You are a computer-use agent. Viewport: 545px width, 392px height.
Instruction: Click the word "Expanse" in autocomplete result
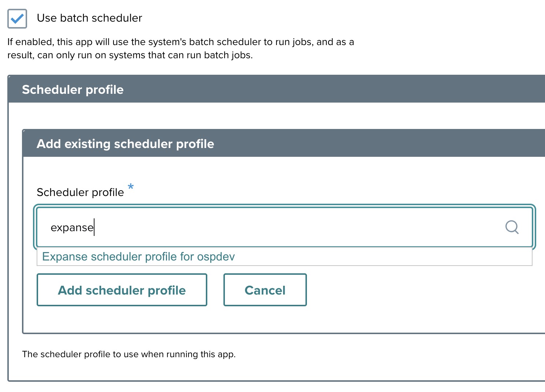pyautogui.click(x=65, y=256)
